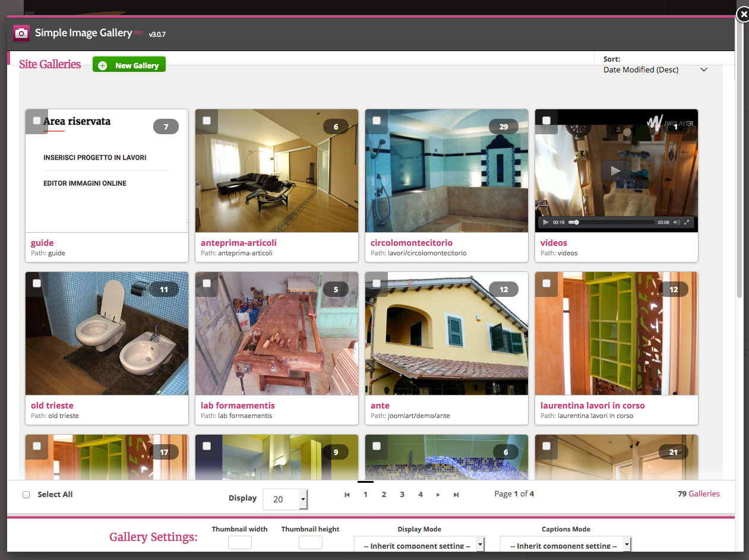Tick the old trieste gallery checkbox
The width and height of the screenshot is (749, 560).
point(37,283)
